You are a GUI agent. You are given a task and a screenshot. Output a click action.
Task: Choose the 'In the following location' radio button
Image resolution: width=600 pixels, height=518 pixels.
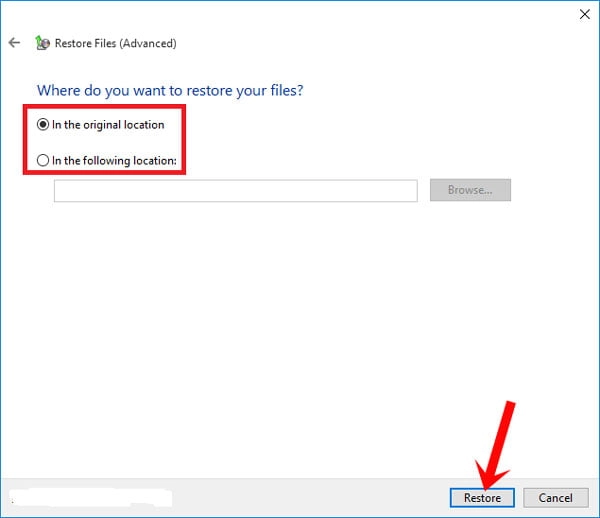point(43,160)
